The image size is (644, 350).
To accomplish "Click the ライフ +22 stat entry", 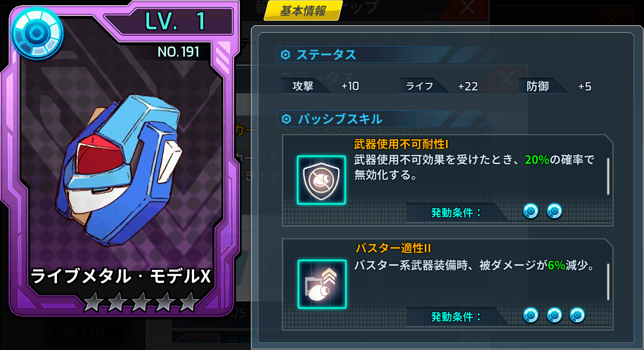I will tap(442, 86).
